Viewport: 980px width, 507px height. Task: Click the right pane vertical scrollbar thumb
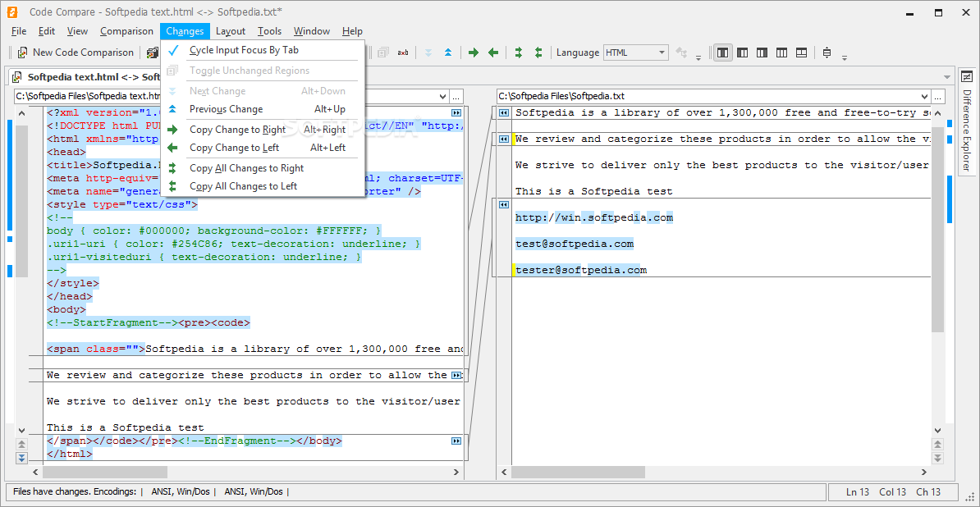[x=937, y=228]
